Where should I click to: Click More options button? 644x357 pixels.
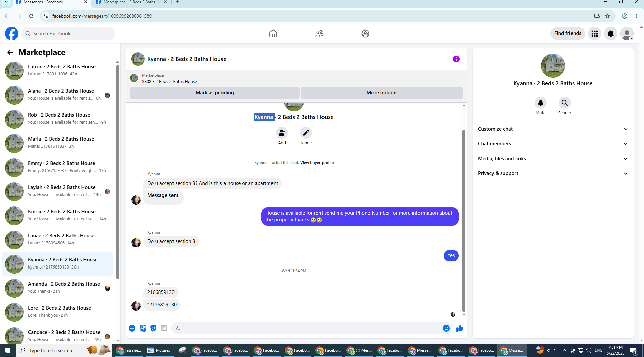tap(382, 93)
